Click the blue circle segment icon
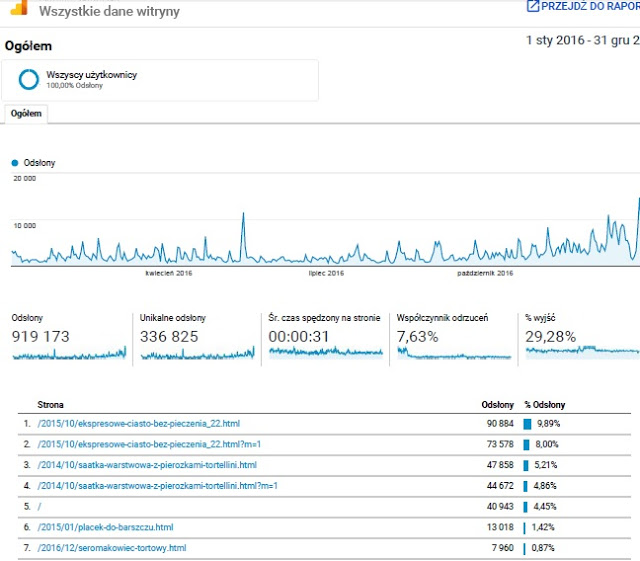The height and width of the screenshot is (561, 640). [x=29, y=79]
